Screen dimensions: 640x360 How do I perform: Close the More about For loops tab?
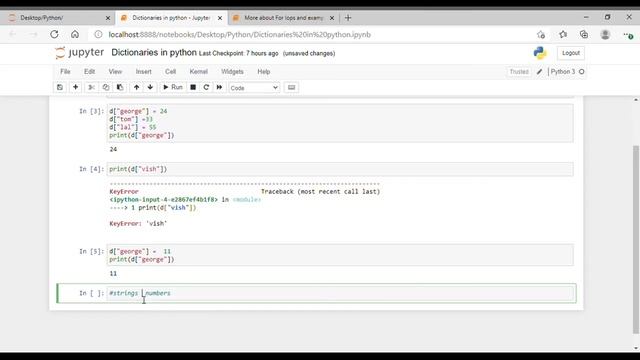click(x=332, y=18)
